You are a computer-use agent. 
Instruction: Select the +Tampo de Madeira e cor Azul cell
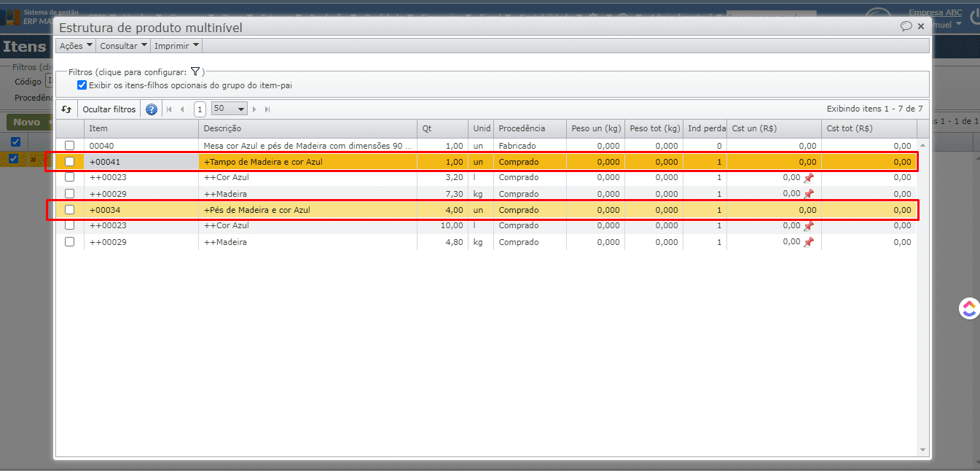coord(307,162)
